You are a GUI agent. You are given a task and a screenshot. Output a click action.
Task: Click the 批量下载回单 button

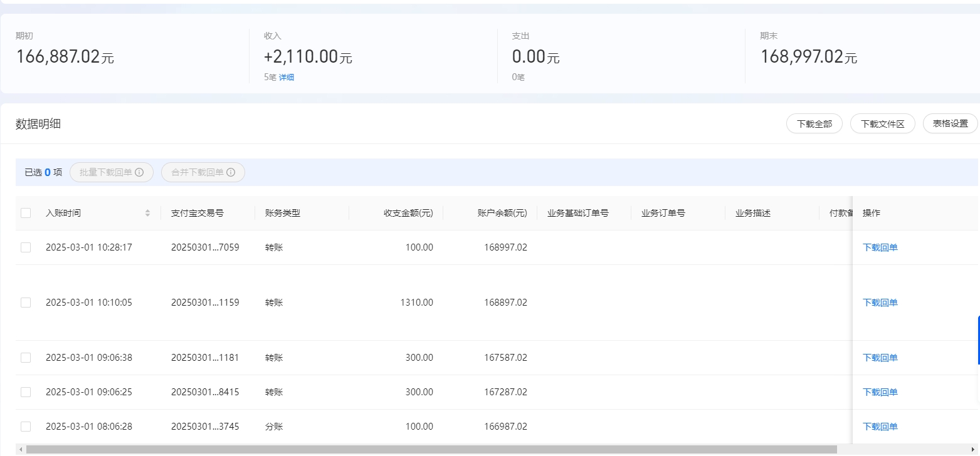pyautogui.click(x=112, y=172)
